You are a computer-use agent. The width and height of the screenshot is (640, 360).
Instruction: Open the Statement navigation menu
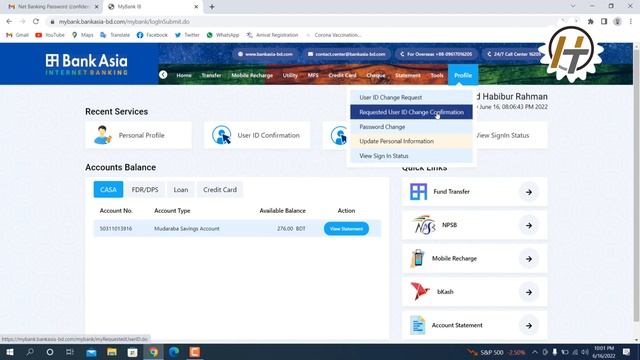[407, 75]
